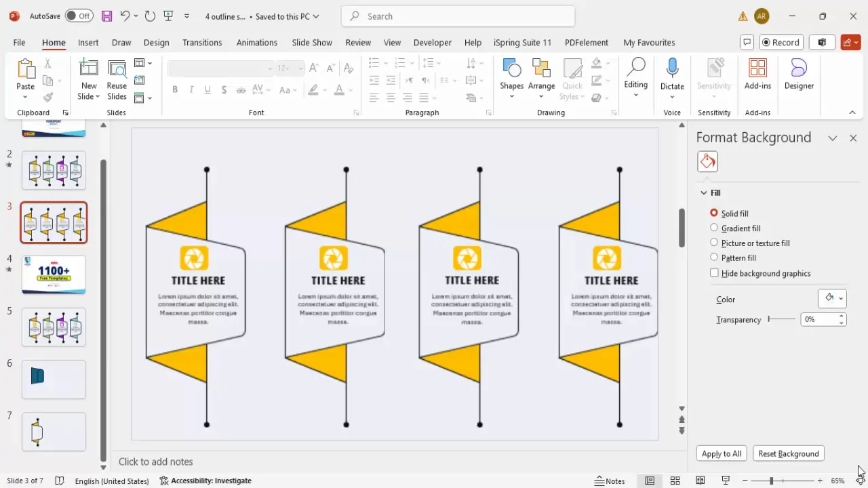Open Drawing dialog launcher
The image size is (868, 488).
coord(614,113)
